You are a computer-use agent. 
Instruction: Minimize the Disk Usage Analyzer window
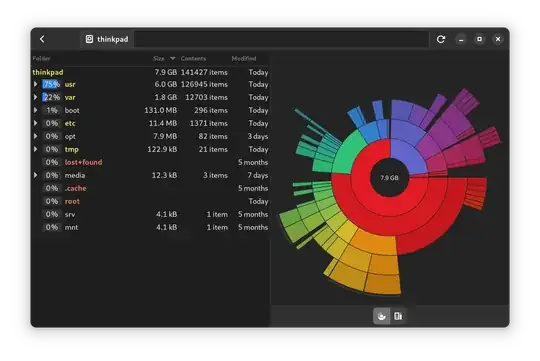[461, 39]
